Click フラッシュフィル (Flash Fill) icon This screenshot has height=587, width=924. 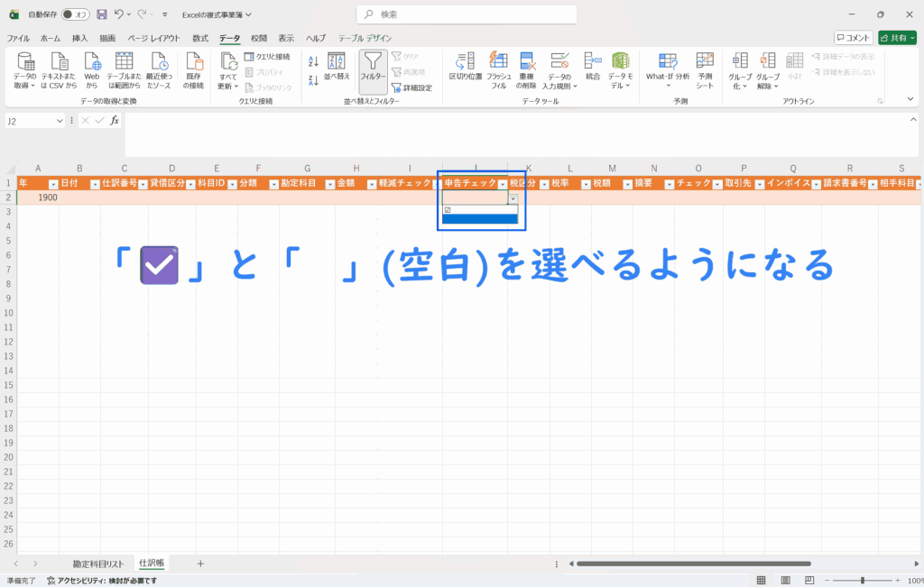[x=498, y=68]
